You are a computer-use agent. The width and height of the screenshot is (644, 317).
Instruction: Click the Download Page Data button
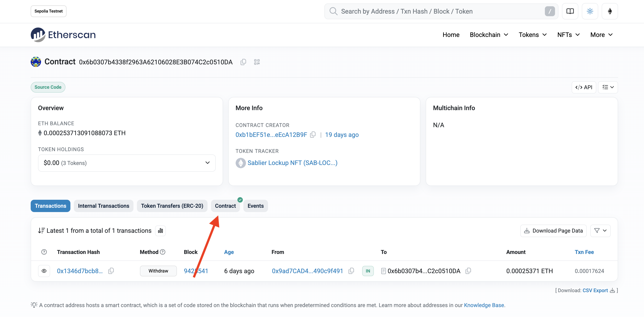pos(553,230)
